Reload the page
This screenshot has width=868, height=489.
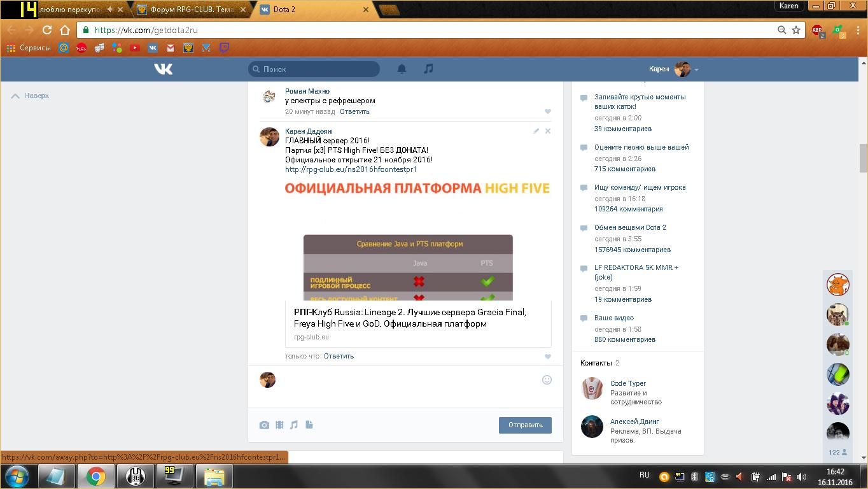(47, 30)
